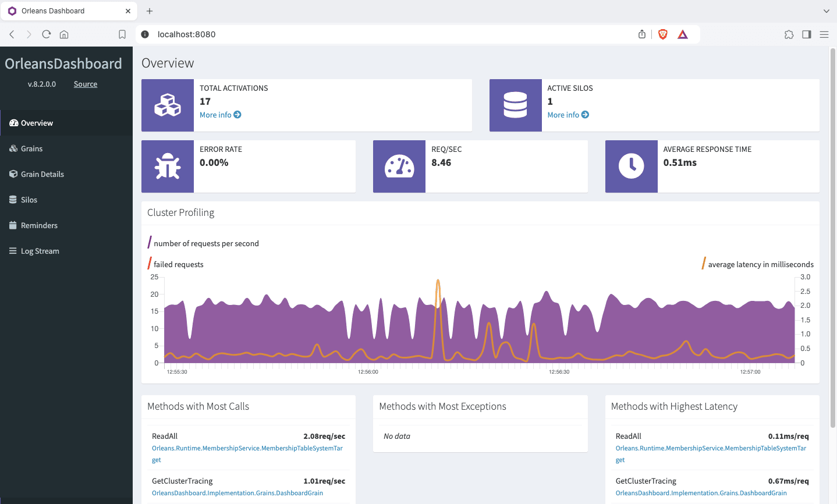The height and width of the screenshot is (504, 837).
Task: Toggle the browser sidebar panel
Action: point(807,34)
